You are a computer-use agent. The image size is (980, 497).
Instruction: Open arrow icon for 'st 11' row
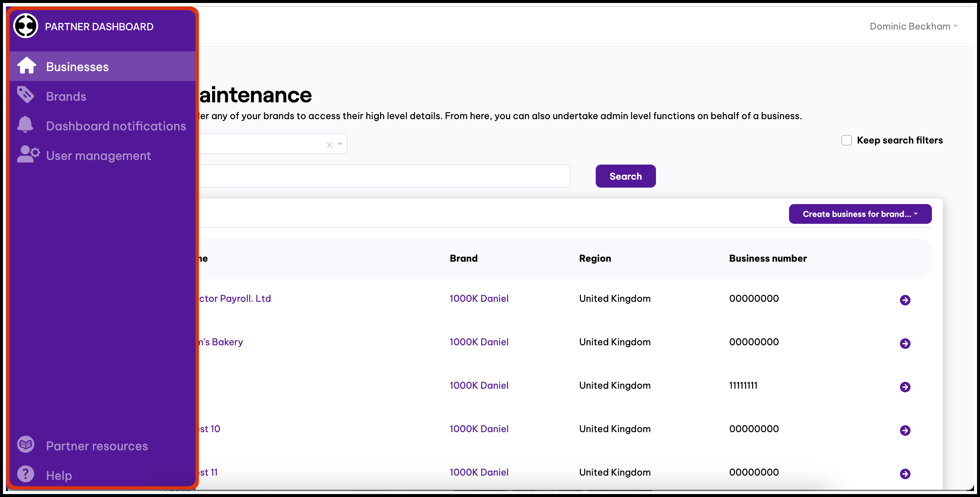click(x=905, y=474)
